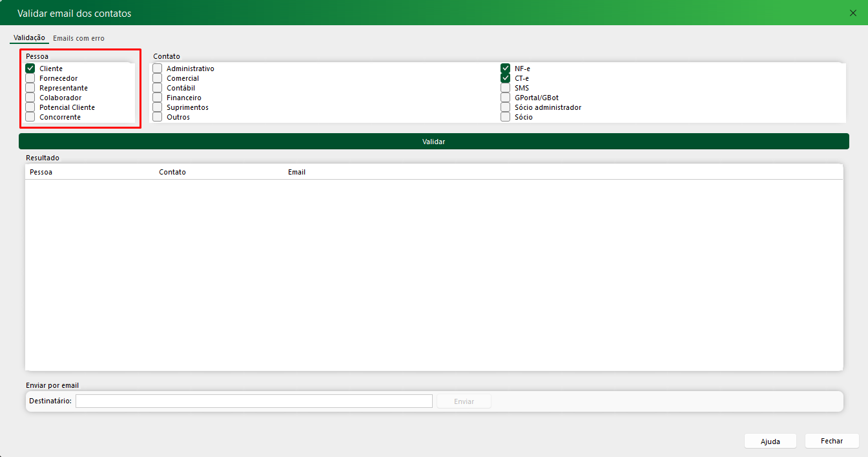Enable the Fornecedor checkbox
The image size is (868, 457).
click(30, 78)
